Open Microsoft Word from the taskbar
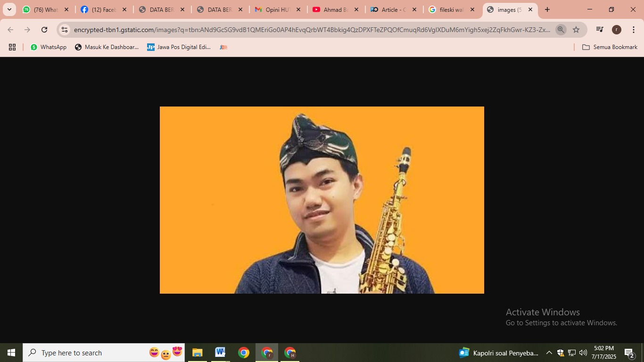The width and height of the screenshot is (644, 362). coord(220,353)
